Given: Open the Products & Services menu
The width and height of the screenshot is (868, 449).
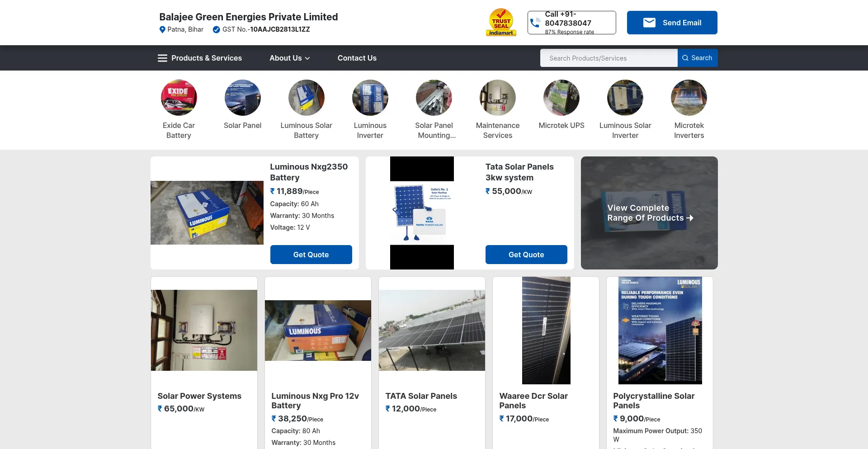Looking at the screenshot, I should pyautogui.click(x=207, y=58).
